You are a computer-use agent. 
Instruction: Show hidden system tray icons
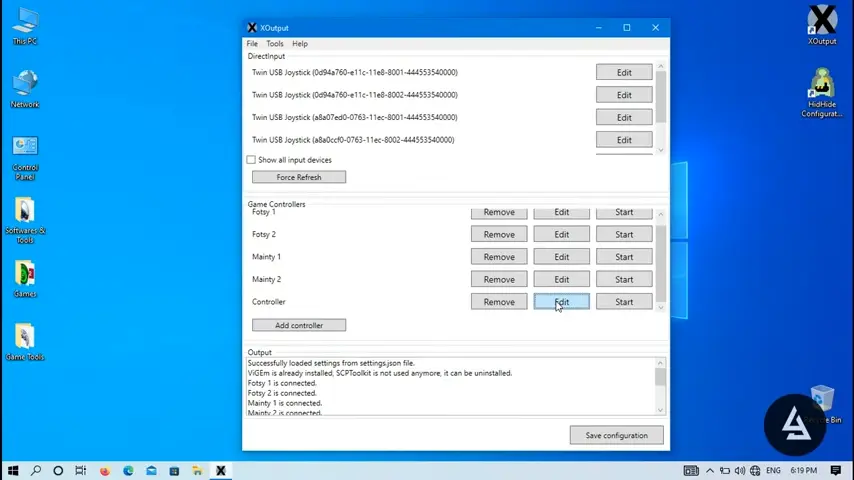[x=710, y=471]
